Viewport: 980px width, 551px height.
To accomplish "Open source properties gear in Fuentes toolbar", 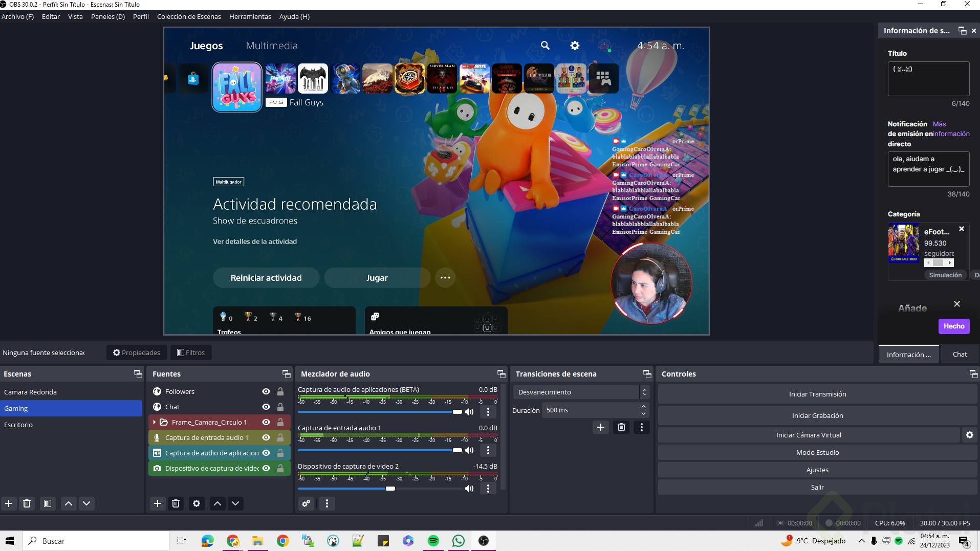I will [x=197, y=503].
